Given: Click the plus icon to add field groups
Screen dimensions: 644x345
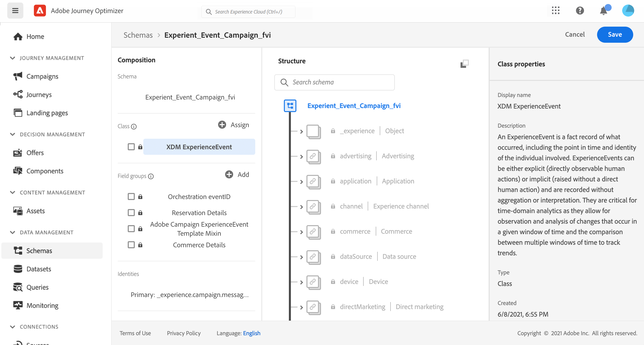Looking at the screenshot, I should (x=229, y=174).
